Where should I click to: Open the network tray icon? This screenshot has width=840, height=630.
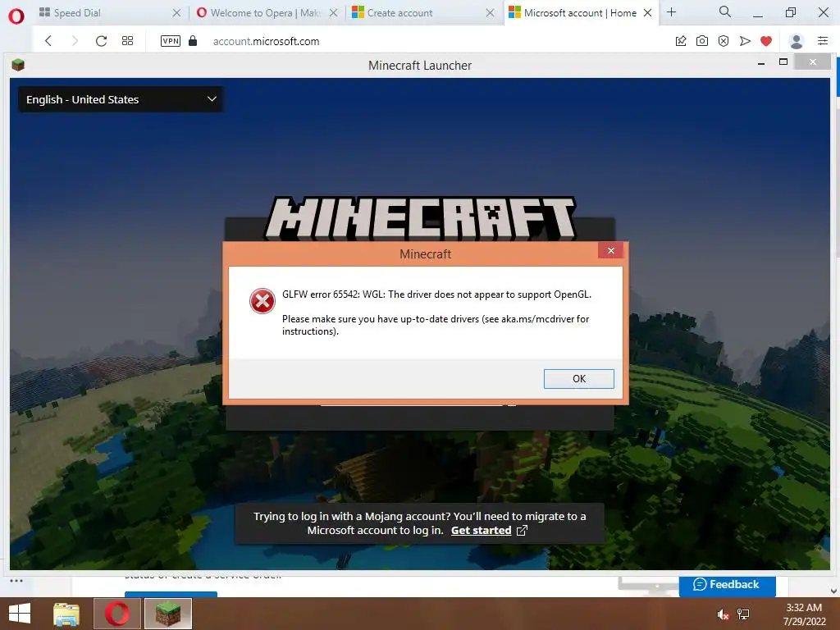[x=743, y=614]
